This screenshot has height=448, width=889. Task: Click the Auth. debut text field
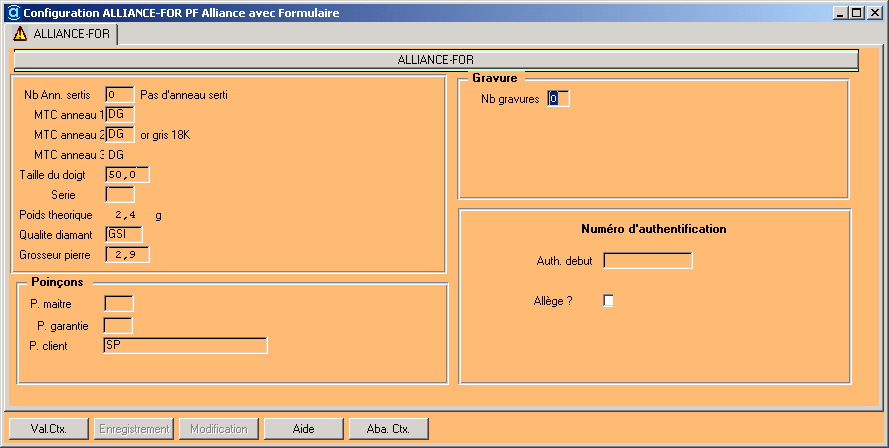[648, 261]
